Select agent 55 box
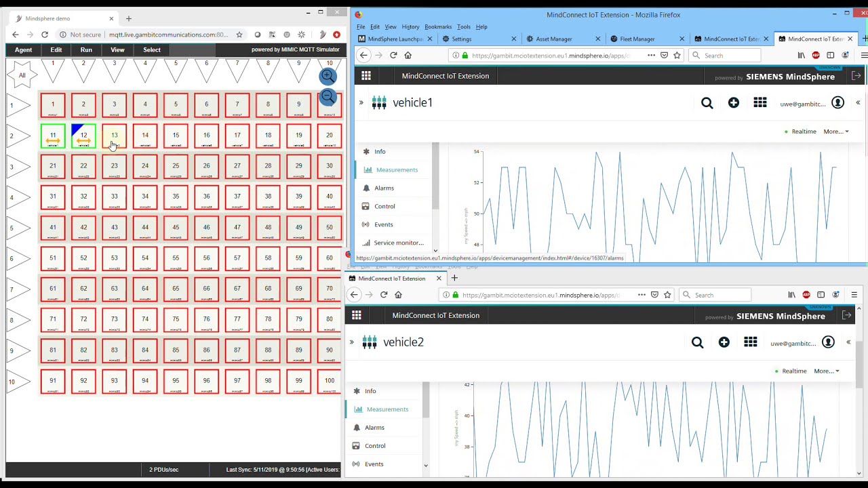 click(x=176, y=258)
